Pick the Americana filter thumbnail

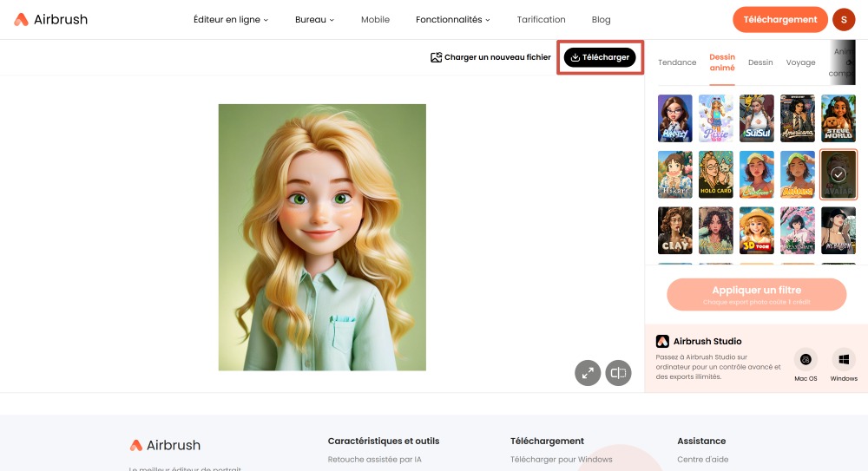(x=797, y=118)
